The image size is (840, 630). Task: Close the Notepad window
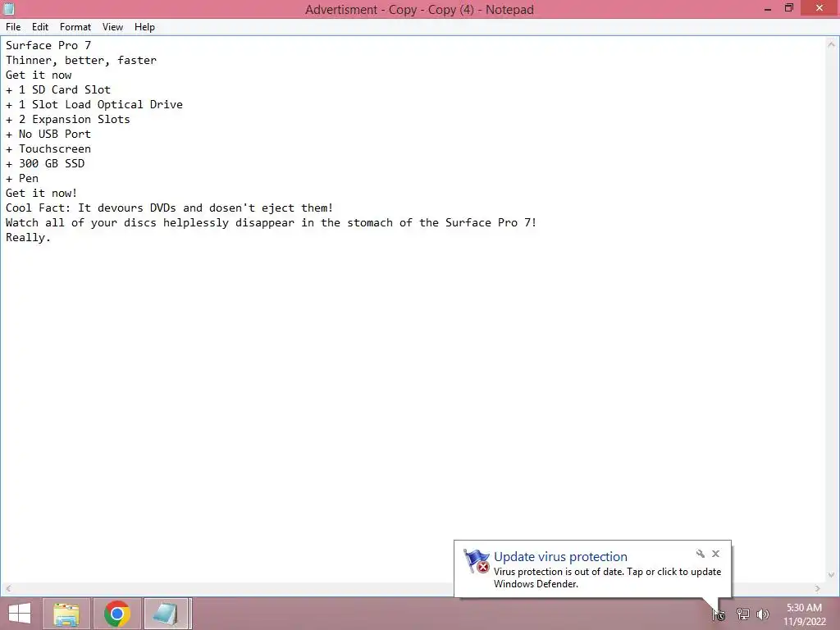click(x=819, y=8)
